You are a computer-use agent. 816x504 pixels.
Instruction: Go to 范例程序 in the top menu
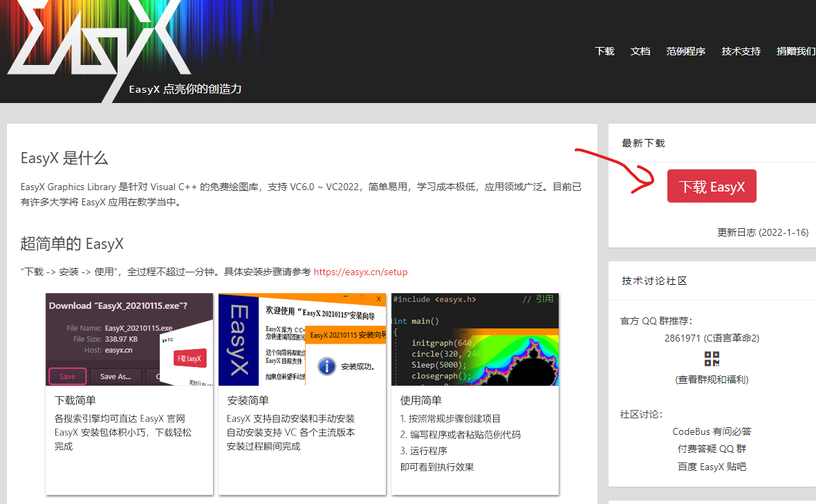pyautogui.click(x=685, y=51)
